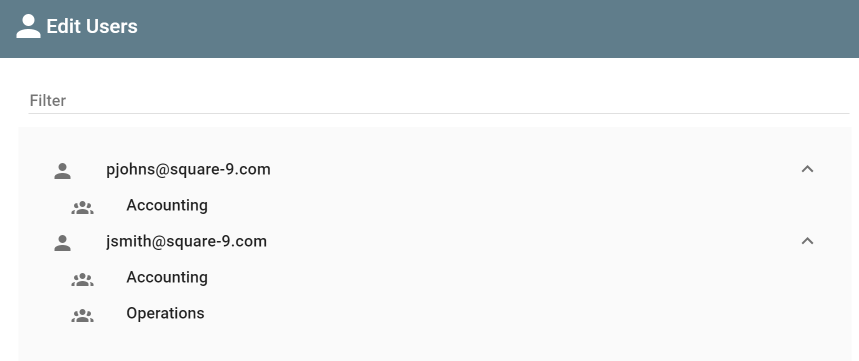Click the group icon for Accounting under jsmith
This screenshot has height=361, width=859.
[x=82, y=279]
